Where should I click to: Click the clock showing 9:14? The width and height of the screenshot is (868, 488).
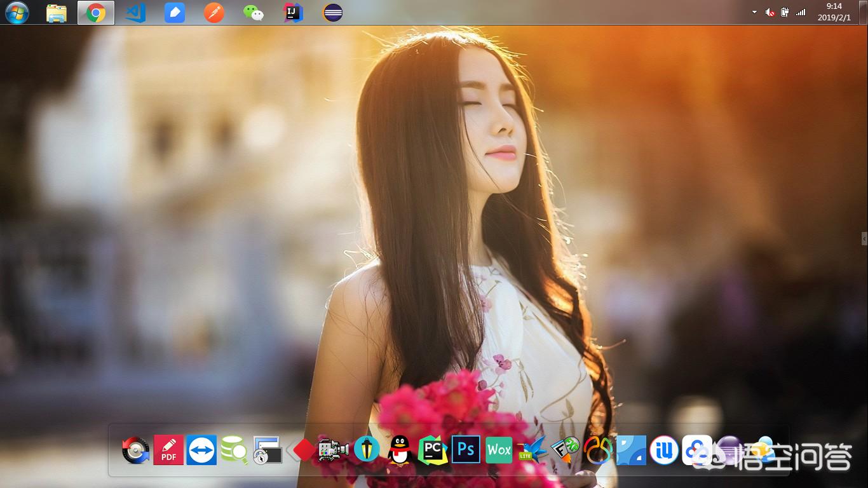834,12
